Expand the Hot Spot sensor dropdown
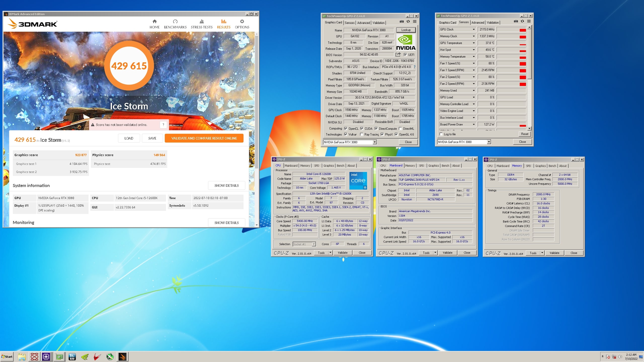The width and height of the screenshot is (644, 362). tap(474, 50)
